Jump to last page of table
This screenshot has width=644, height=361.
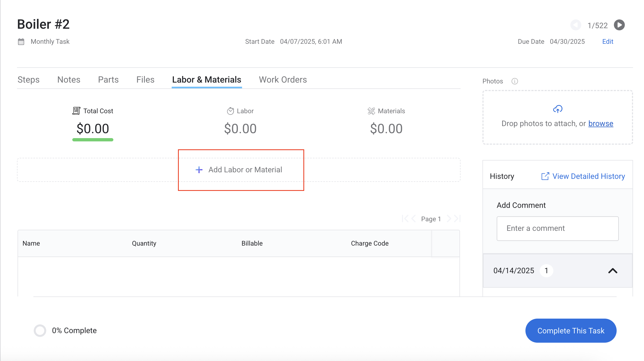coord(457,219)
